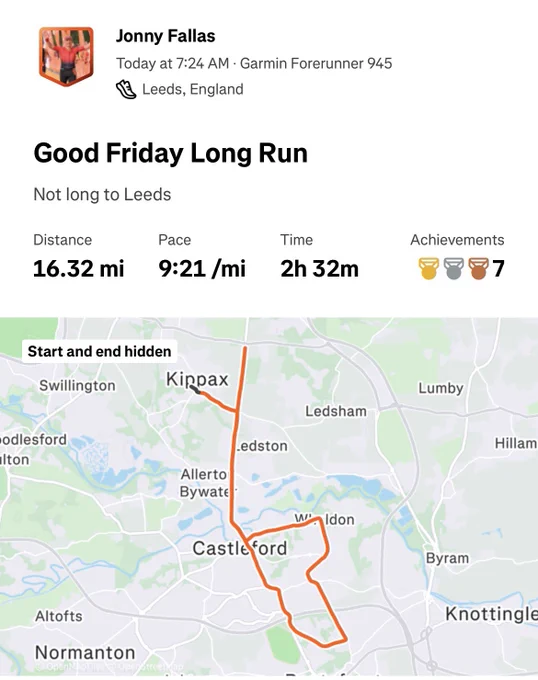Image resolution: width=538 pixels, height=680 pixels.
Task: Click the Good Friday Long Run title
Action: pyautogui.click(x=170, y=154)
